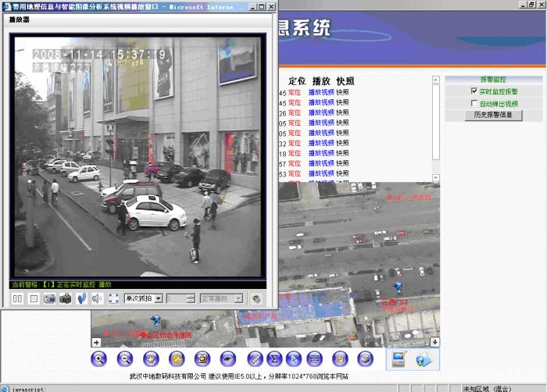This screenshot has width=547, height=392.
Task: Select the arrow pointer map tool
Action: point(294,358)
